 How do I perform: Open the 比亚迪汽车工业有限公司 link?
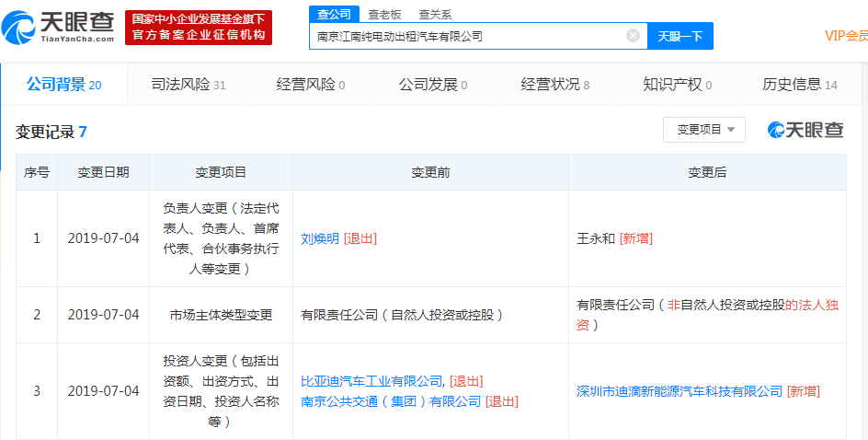(371, 381)
